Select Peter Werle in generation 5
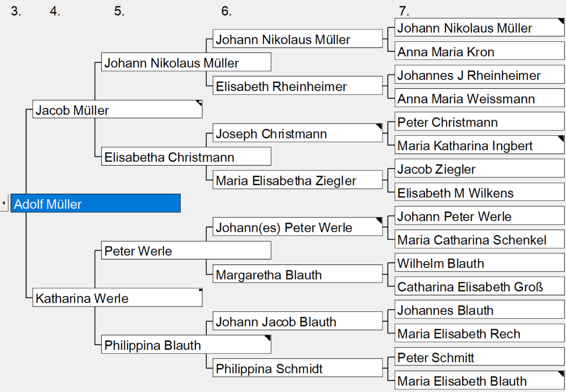This screenshot has width=566, height=392. 186,250
